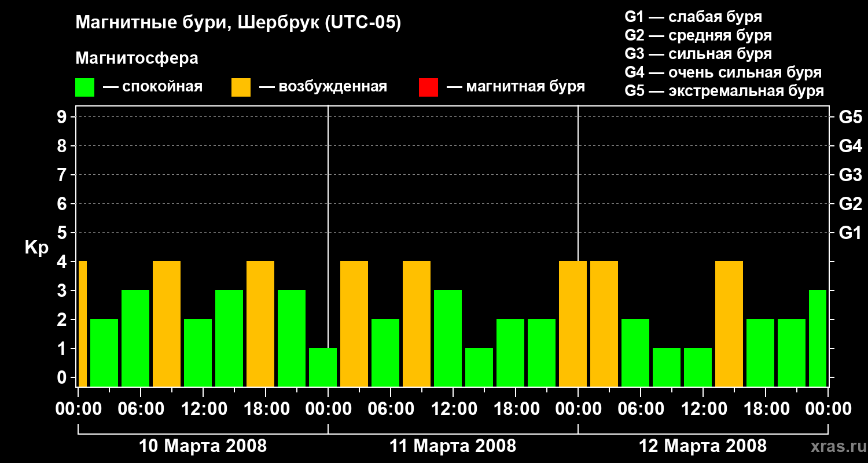Click the green Kp 2 bar around 02:00 on 10 Марта

click(104, 352)
